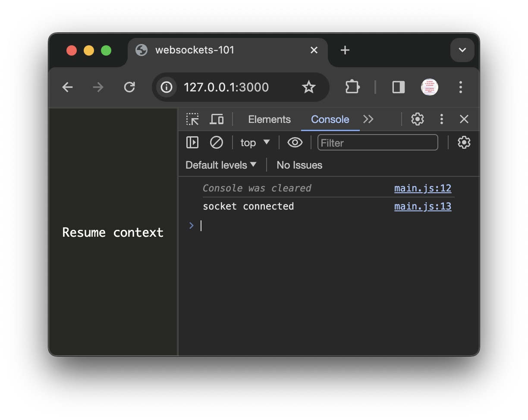The image size is (528, 420).
Task: Open the main.js:12 source link
Action: [x=423, y=188]
